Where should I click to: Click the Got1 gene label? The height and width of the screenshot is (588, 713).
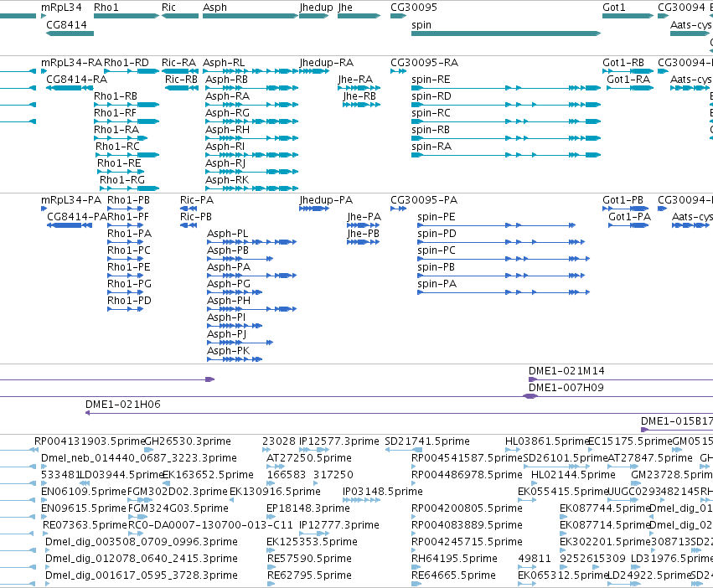tap(614, 8)
